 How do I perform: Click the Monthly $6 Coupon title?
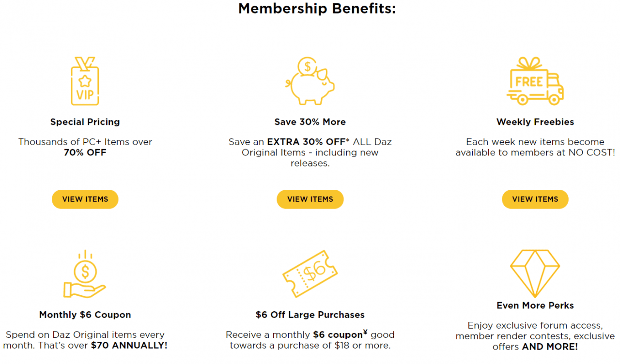85,315
